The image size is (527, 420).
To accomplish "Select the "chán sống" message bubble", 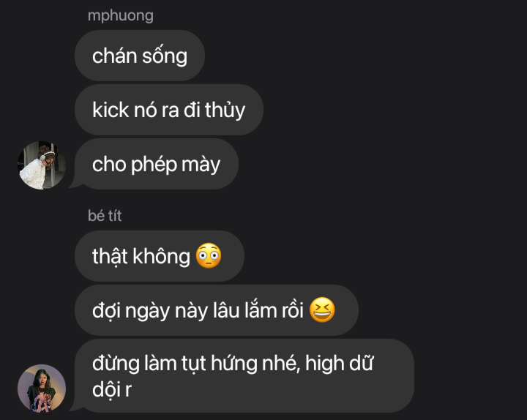I will [140, 56].
